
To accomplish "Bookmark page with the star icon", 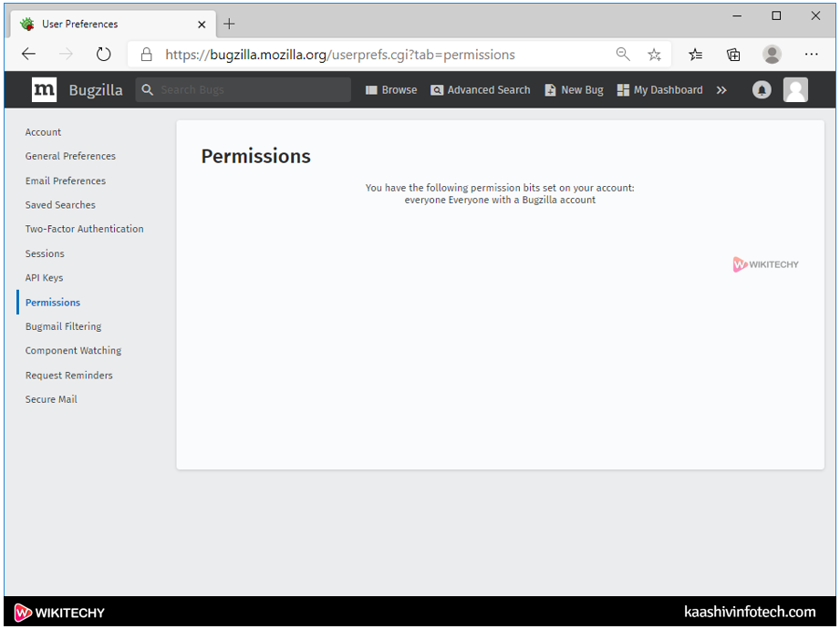I will pos(654,55).
